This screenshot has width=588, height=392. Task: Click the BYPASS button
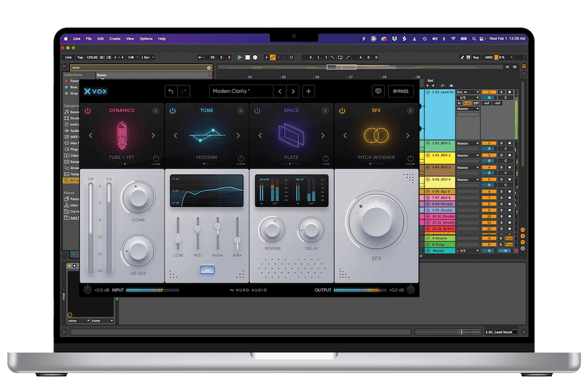(x=400, y=91)
